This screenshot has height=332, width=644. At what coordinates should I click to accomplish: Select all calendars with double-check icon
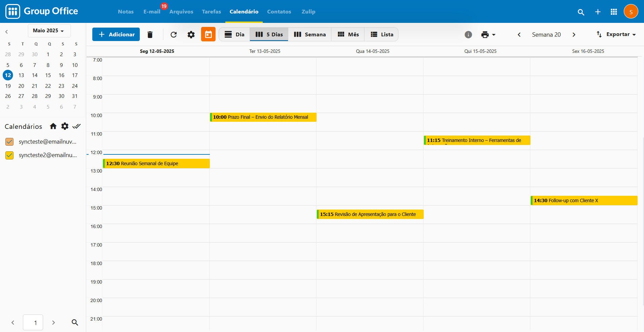(76, 126)
